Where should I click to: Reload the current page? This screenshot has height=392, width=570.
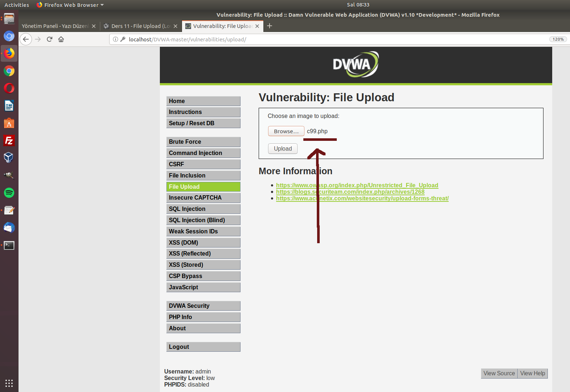tap(49, 39)
